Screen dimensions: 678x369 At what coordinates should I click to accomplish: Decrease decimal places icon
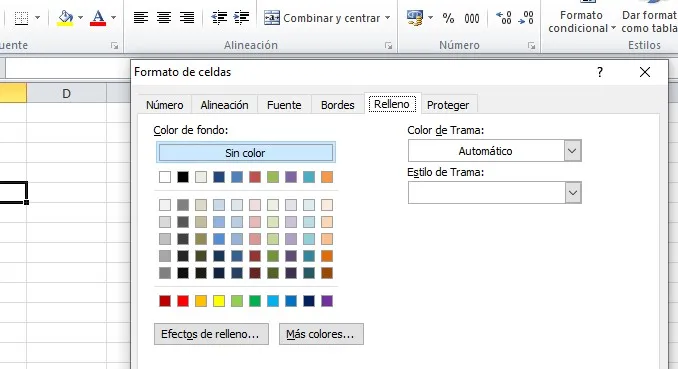526,18
